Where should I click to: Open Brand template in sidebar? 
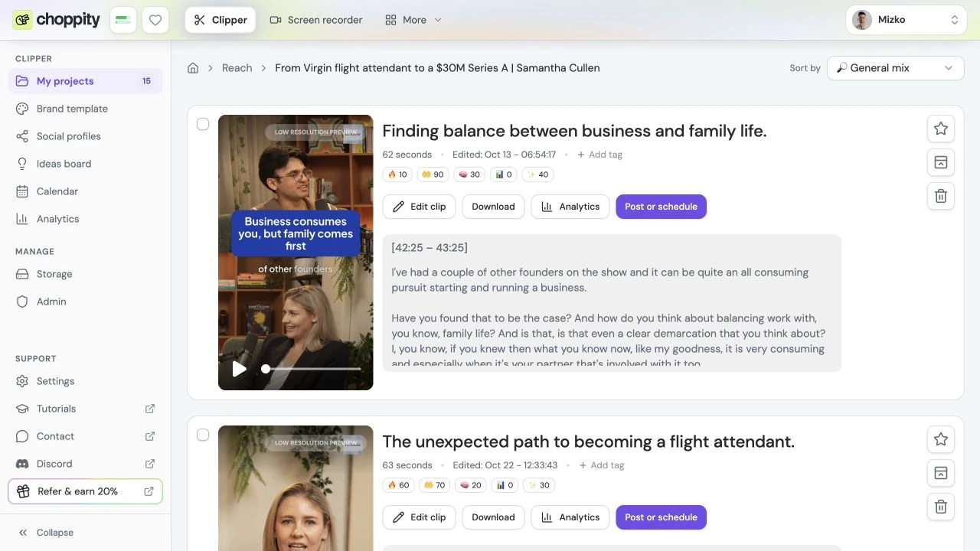tap(85, 109)
